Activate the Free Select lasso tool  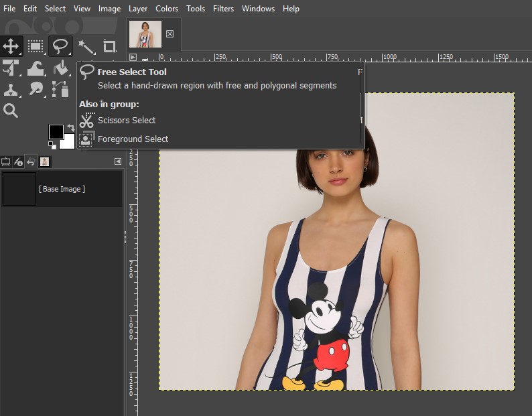(x=61, y=46)
